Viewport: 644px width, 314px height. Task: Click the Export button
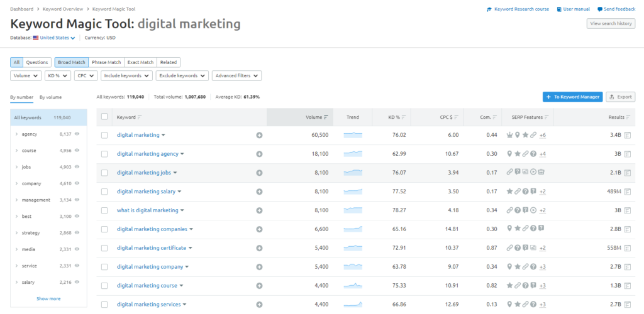coord(621,97)
